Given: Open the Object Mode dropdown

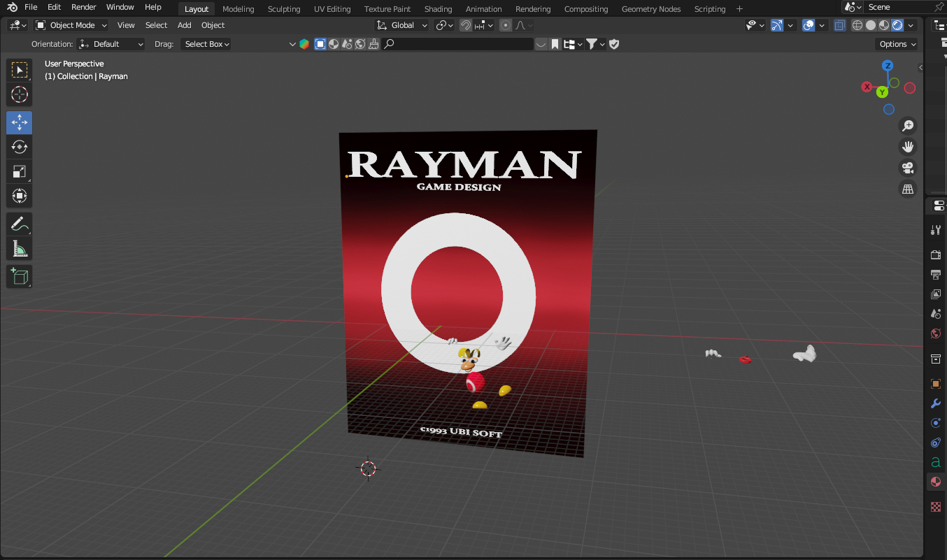Looking at the screenshot, I should click(71, 25).
